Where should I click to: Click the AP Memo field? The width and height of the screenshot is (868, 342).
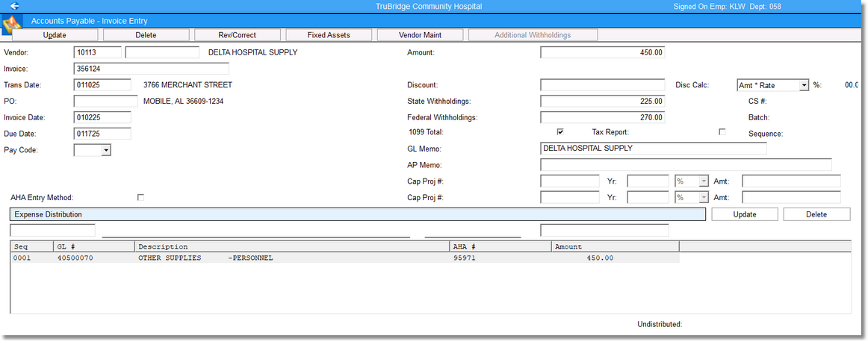click(686, 165)
